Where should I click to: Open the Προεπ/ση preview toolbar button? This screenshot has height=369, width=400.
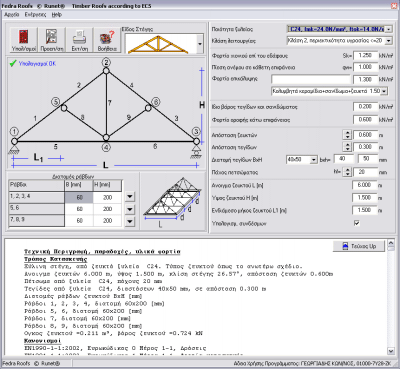(x=51, y=40)
